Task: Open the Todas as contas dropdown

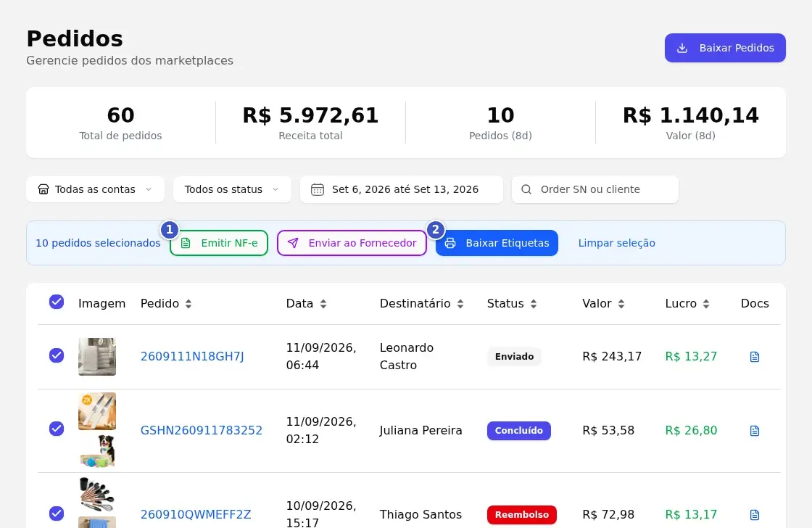Action: 95,189
